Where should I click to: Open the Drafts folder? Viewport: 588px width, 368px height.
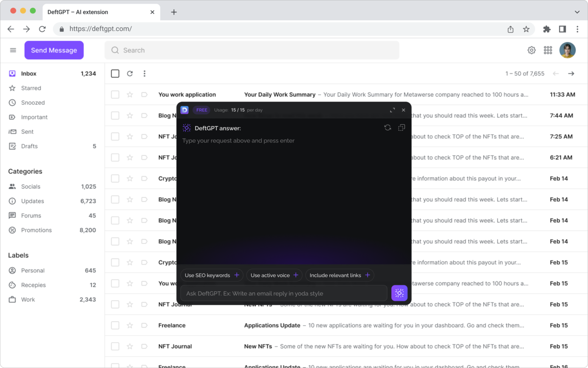[x=52, y=146]
